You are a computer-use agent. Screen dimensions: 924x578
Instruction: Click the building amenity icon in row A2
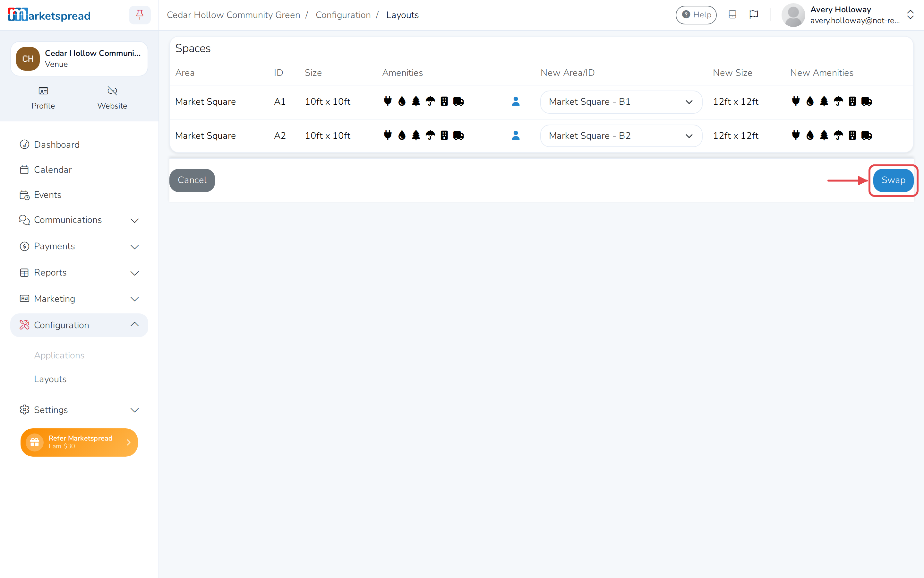point(444,135)
